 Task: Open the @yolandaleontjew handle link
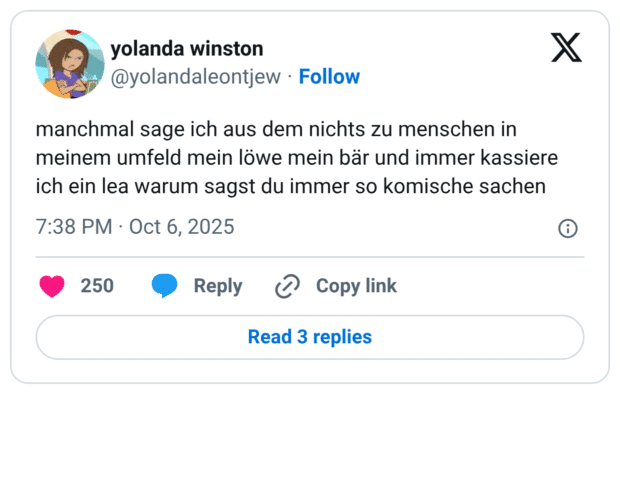196,77
